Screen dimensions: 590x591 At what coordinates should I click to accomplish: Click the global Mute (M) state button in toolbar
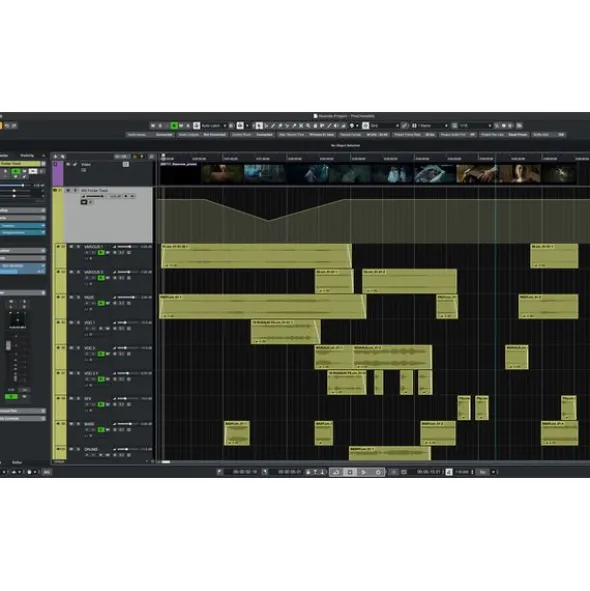[153, 126]
